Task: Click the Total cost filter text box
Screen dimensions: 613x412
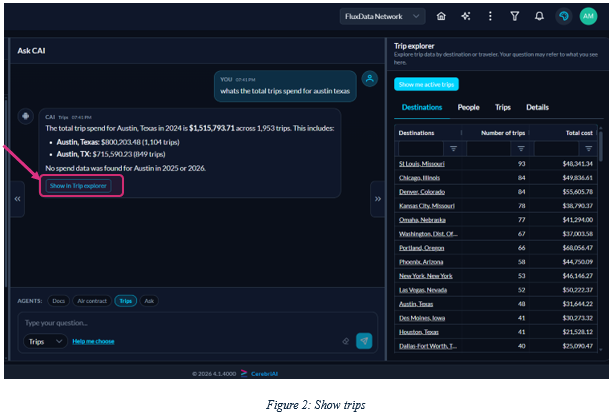Action: 556,149
